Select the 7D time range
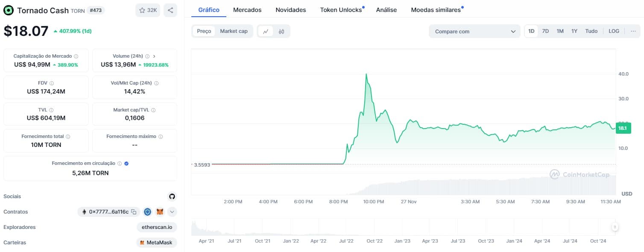This screenshot has width=644, height=252. click(x=545, y=31)
